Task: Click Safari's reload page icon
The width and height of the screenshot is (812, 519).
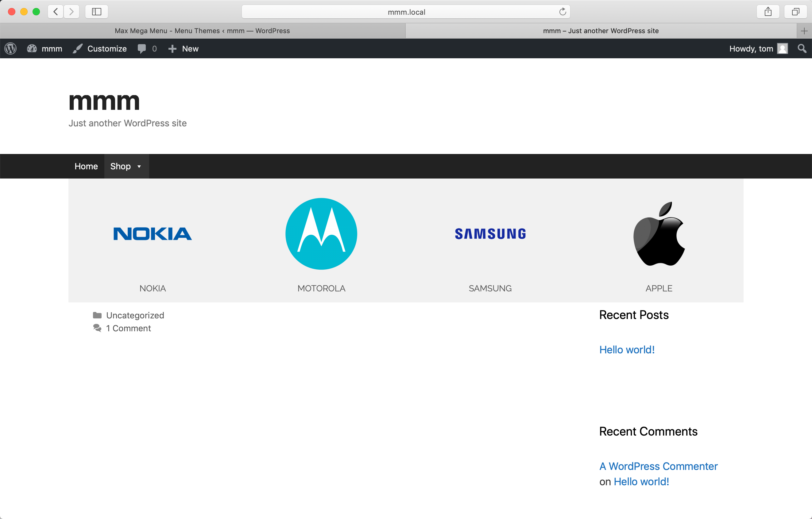Action: [562, 12]
